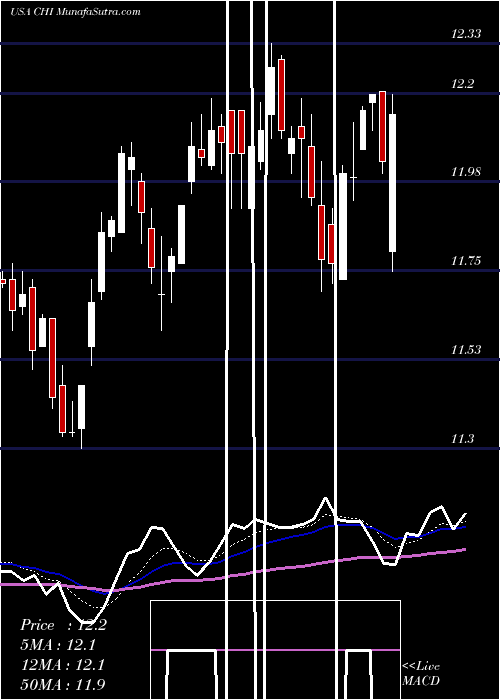The height and width of the screenshot is (700, 500).
Task: Select the 12.2 price axis label
Action: tap(462, 83)
